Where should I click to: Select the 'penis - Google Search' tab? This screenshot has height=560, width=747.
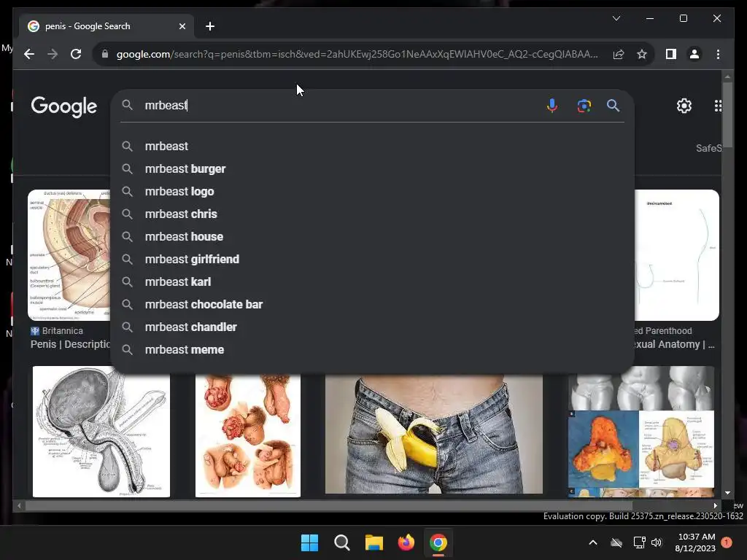click(107, 26)
